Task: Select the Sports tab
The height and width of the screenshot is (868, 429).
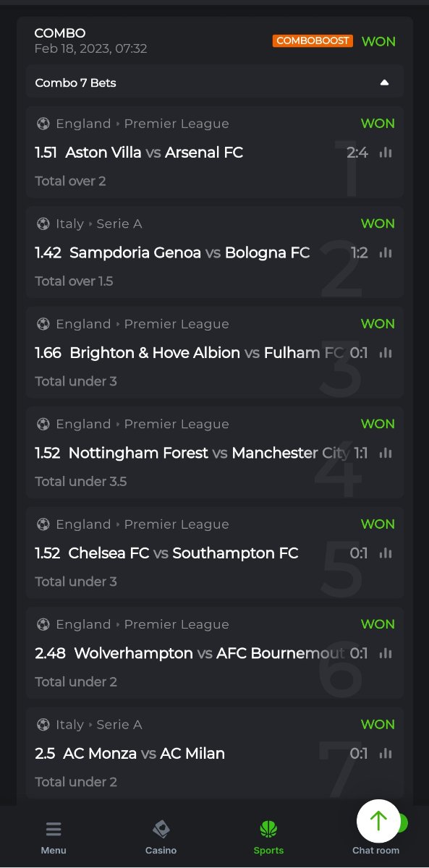Action: [x=268, y=838]
